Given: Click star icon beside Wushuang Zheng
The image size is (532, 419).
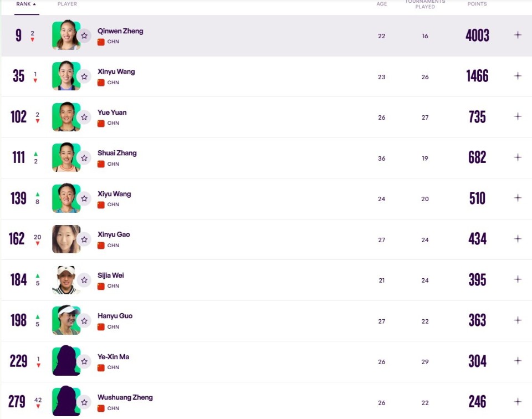Looking at the screenshot, I should coord(84,402).
